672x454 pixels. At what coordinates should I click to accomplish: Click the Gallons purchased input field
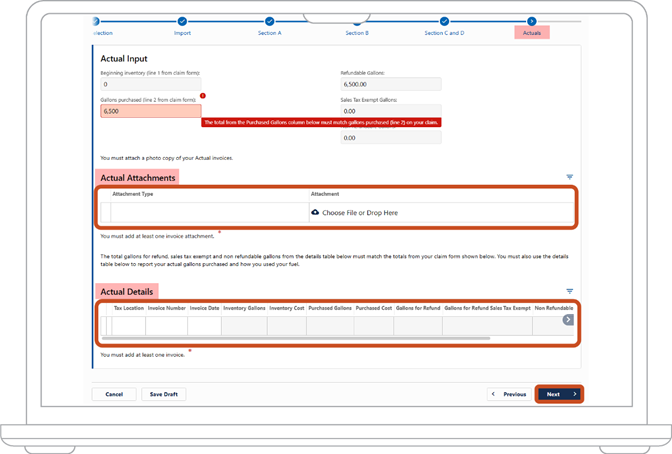pos(151,111)
